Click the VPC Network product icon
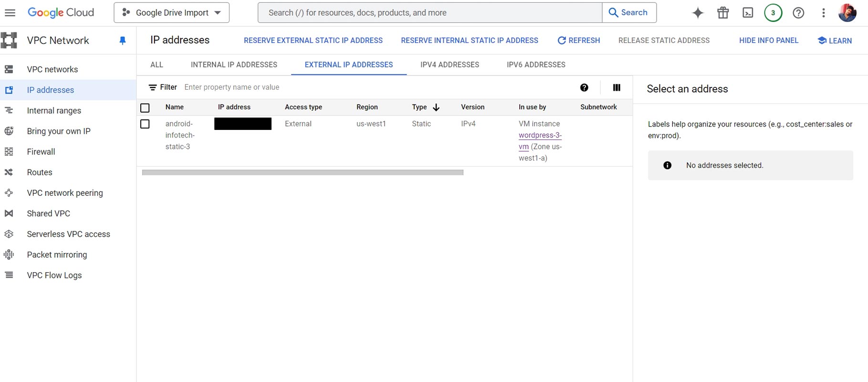This screenshot has height=382, width=868. pyautogui.click(x=9, y=41)
